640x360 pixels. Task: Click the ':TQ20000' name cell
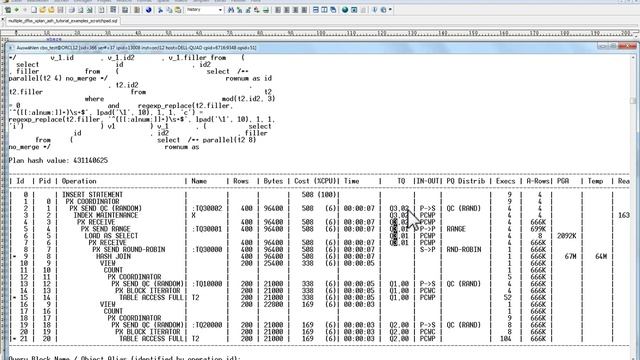click(207, 325)
